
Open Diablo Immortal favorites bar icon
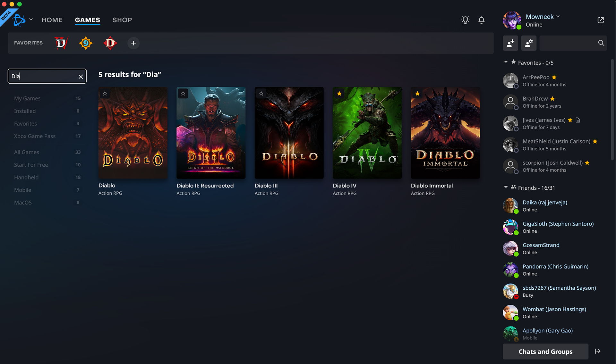(110, 43)
